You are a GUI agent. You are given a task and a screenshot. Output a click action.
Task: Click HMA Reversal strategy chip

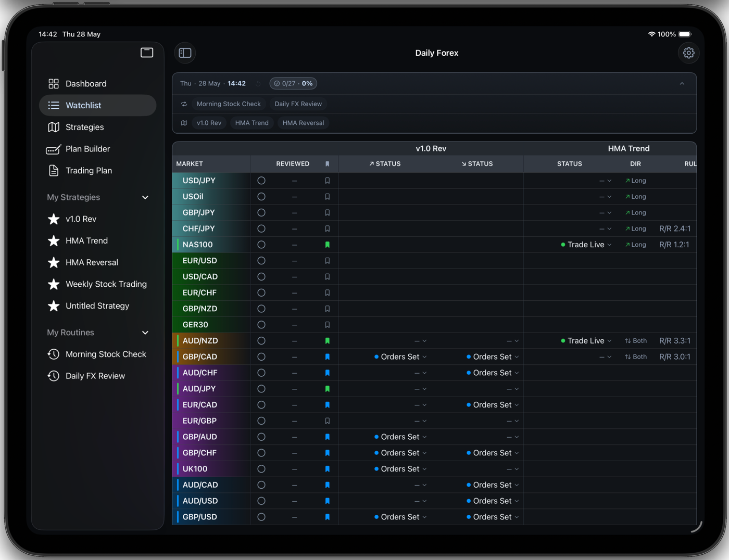(x=303, y=123)
